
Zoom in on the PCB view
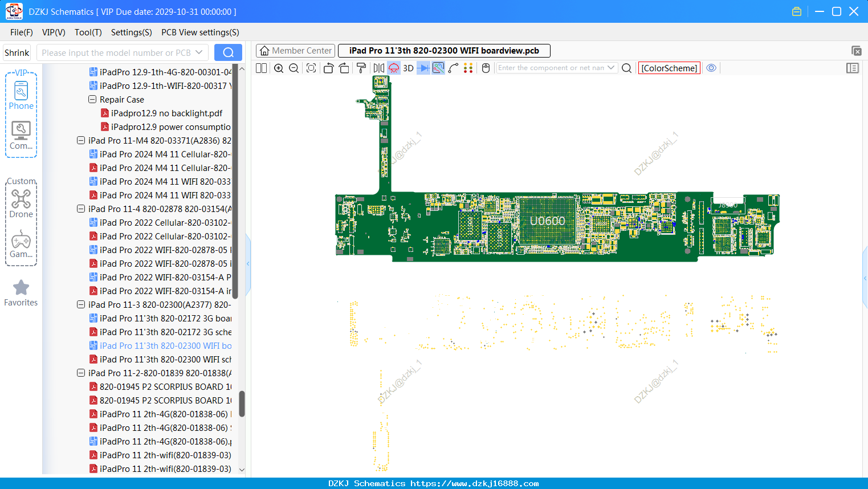[x=279, y=68]
